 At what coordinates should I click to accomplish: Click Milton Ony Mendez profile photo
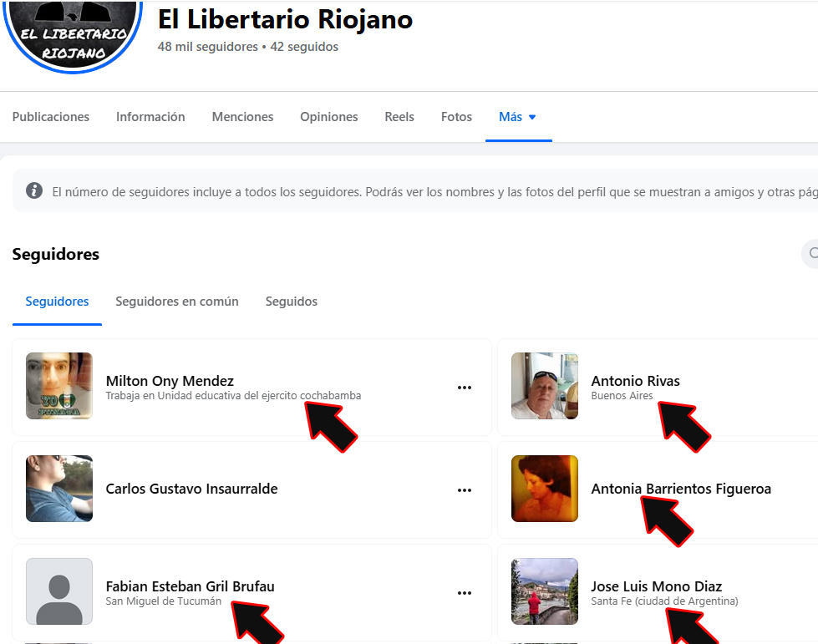pyautogui.click(x=59, y=386)
